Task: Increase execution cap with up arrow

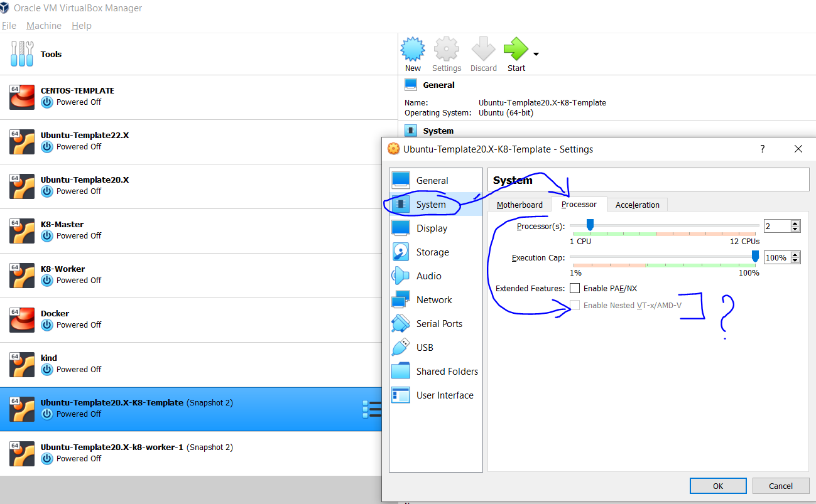Action: coord(795,254)
